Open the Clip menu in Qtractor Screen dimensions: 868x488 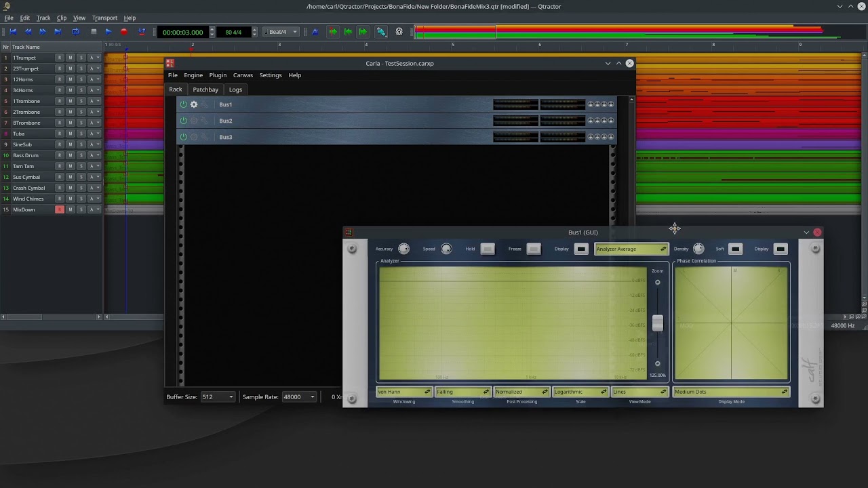click(62, 18)
